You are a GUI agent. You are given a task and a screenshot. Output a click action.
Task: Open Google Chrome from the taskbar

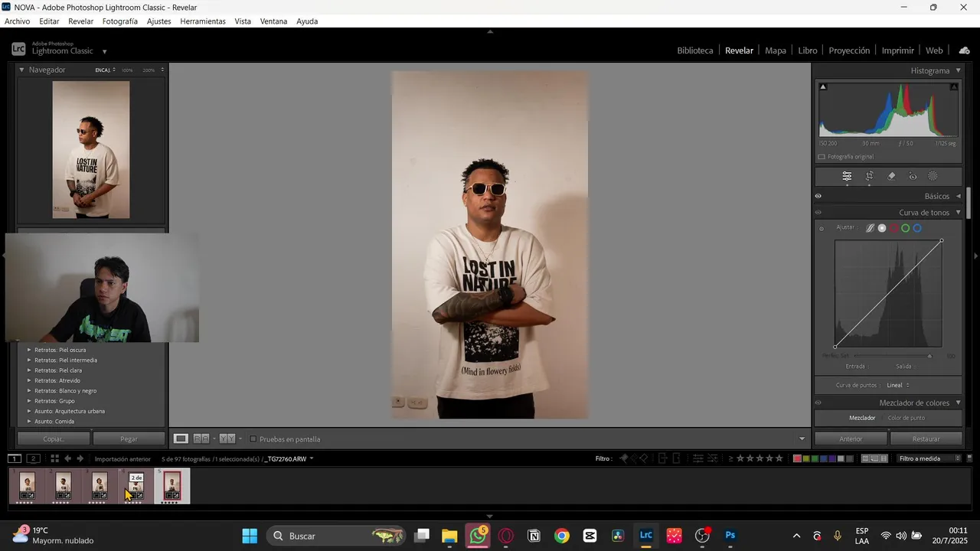pyautogui.click(x=562, y=536)
